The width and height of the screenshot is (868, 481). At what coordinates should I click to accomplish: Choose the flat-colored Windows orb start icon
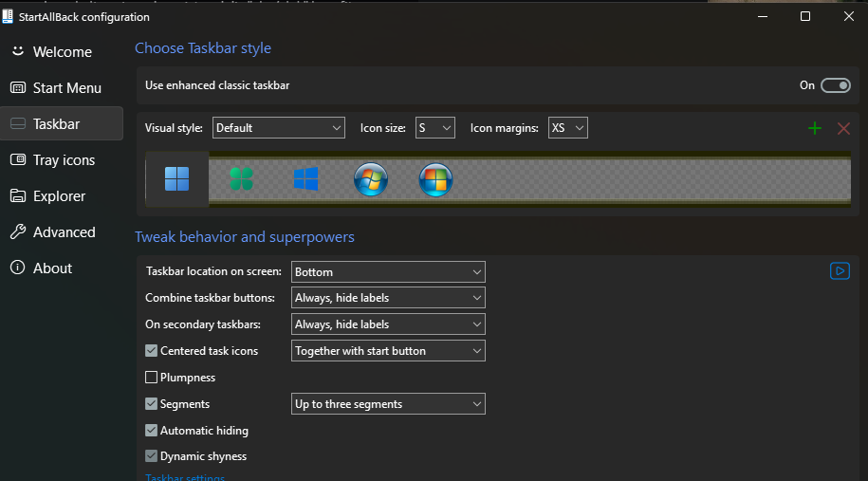(x=435, y=178)
